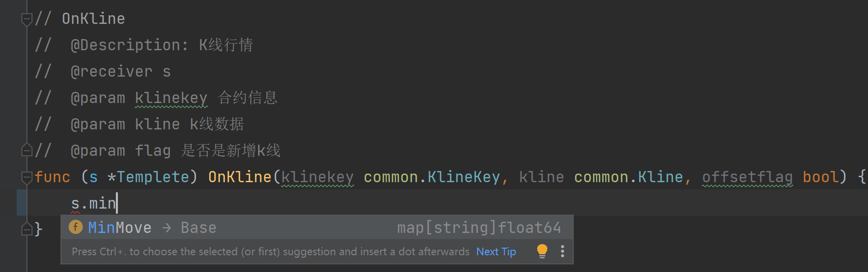
Task: Click the Base origin label in suggestion
Action: (x=198, y=227)
